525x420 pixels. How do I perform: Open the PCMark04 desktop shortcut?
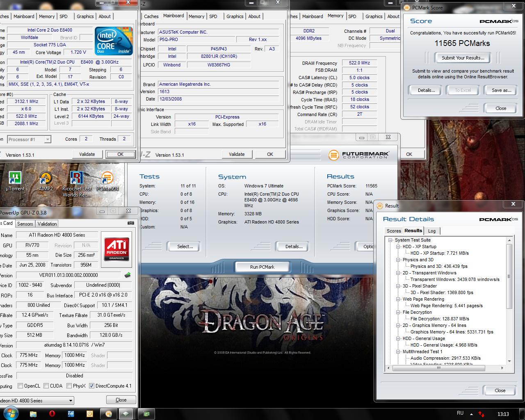click(107, 181)
